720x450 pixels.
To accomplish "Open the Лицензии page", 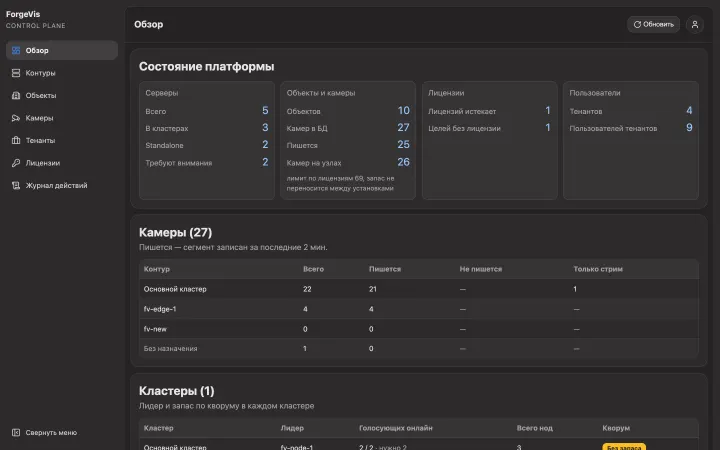I will [x=62, y=163].
